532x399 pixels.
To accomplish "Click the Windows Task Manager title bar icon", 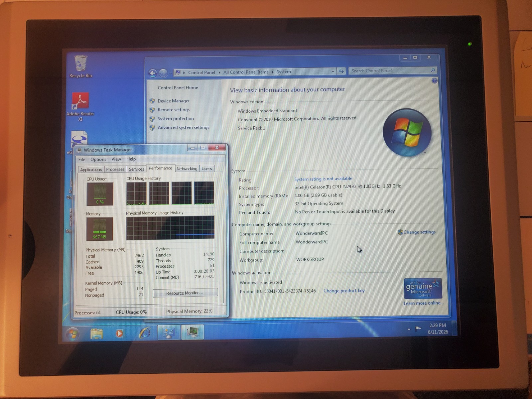I will (79, 150).
